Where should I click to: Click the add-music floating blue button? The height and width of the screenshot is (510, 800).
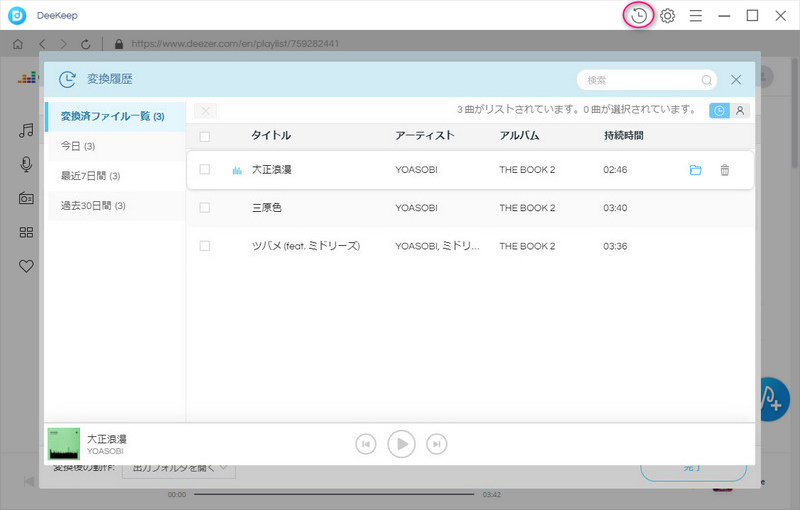pos(772,399)
